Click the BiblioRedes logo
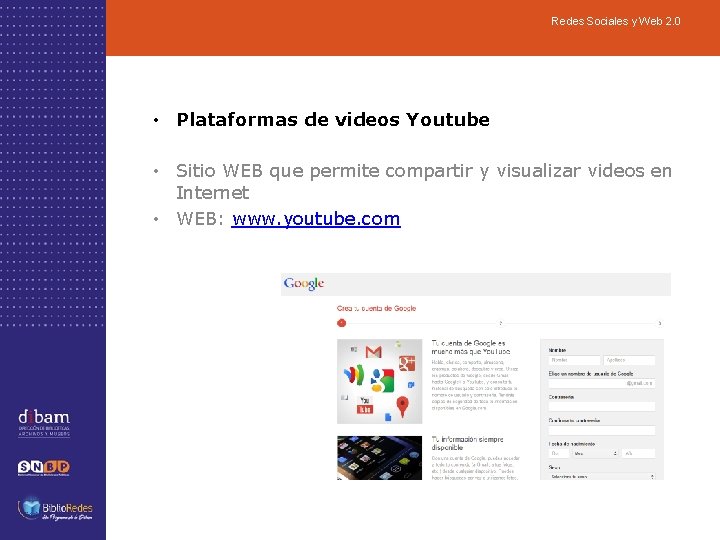This screenshot has height=540, width=720. click(x=55, y=508)
